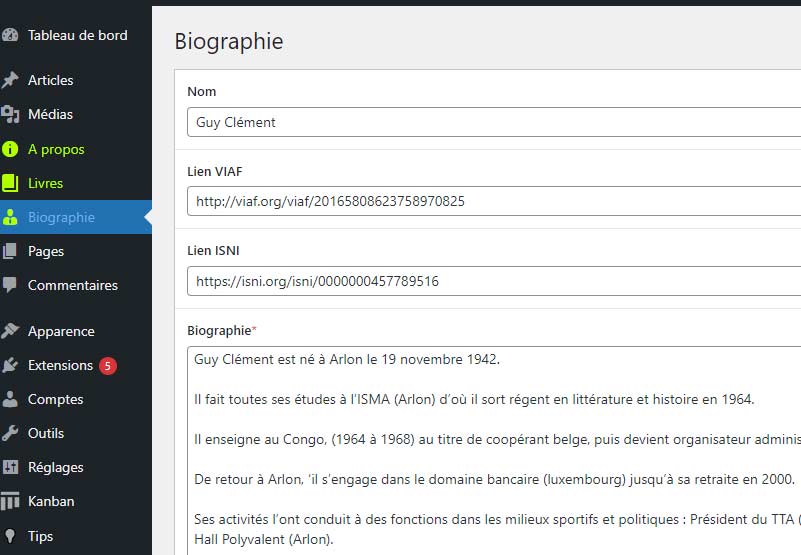Image resolution: width=801 pixels, height=555 pixels.
Task: Open the Réglages menu item
Action: coord(55,467)
